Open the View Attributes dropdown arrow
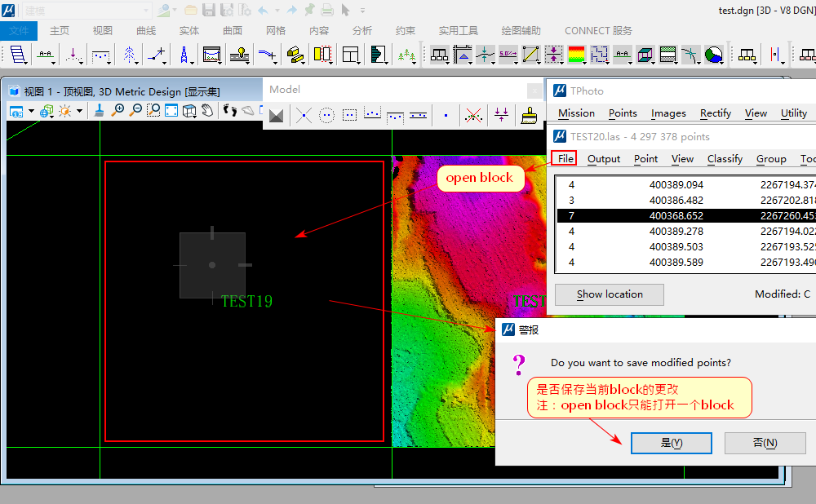Viewport: 816px width, 504px height. pos(31,111)
